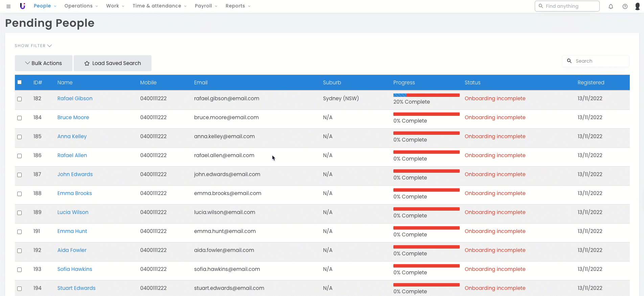Image resolution: width=644 pixels, height=296 pixels.
Task: Open the notifications bell
Action: (x=611, y=6)
